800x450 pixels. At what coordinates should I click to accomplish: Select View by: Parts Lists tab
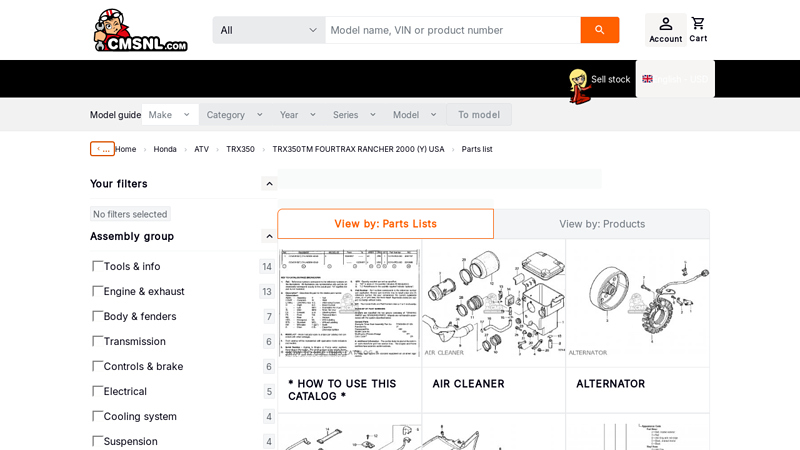point(386,223)
